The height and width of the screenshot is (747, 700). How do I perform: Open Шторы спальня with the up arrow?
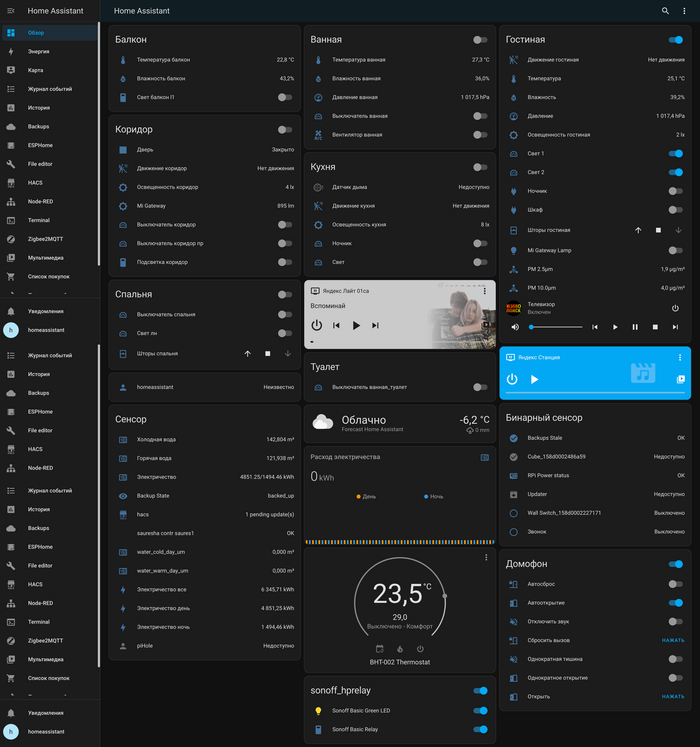[247, 353]
